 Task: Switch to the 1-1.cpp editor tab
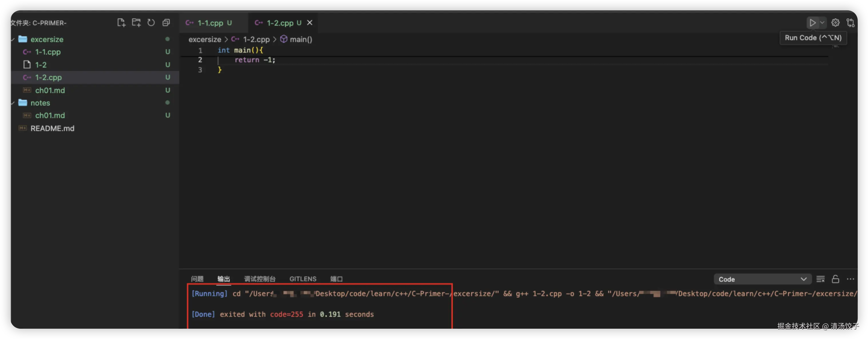210,23
